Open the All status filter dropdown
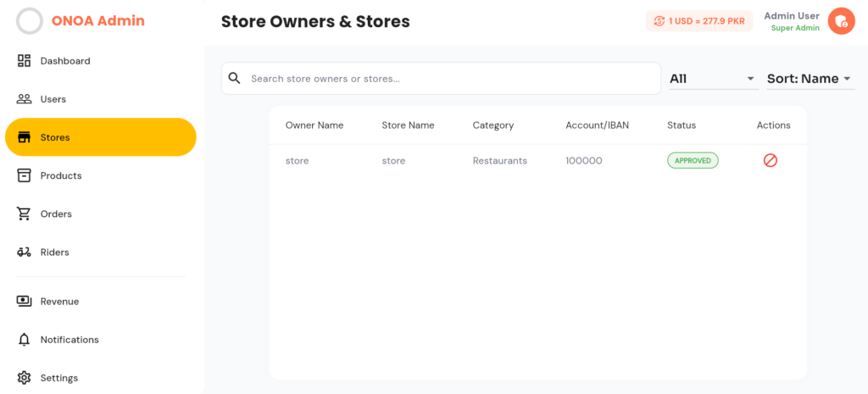Image resolution: width=868 pixels, height=394 pixels. 714,79
